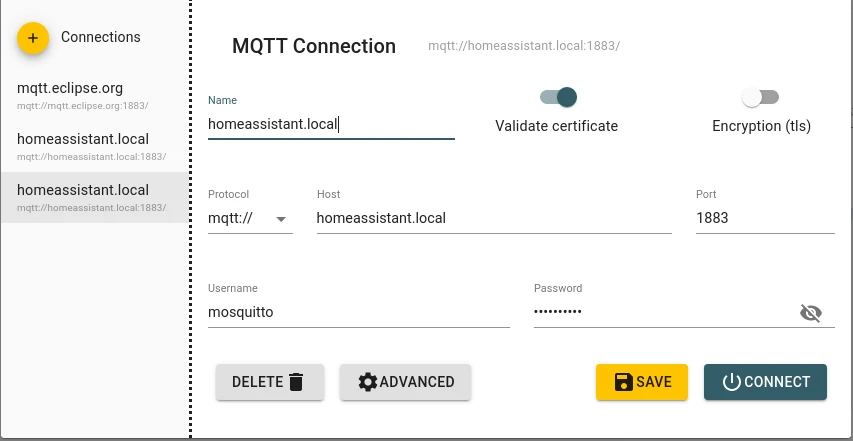Click the Connections sidebar heading

pyautogui.click(x=101, y=37)
